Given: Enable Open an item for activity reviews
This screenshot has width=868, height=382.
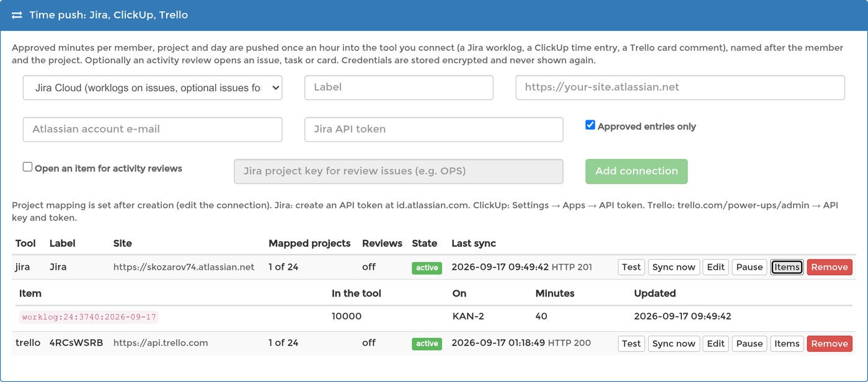Looking at the screenshot, I should [27, 167].
